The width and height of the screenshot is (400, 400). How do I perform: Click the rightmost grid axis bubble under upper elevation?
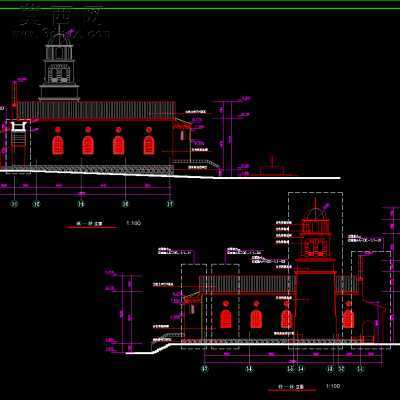point(170,204)
